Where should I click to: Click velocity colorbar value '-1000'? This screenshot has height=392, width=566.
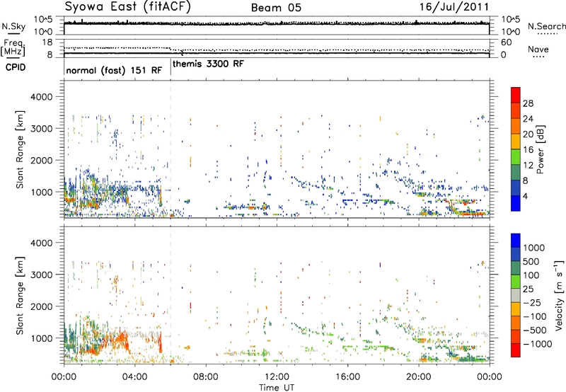pyautogui.click(x=538, y=344)
